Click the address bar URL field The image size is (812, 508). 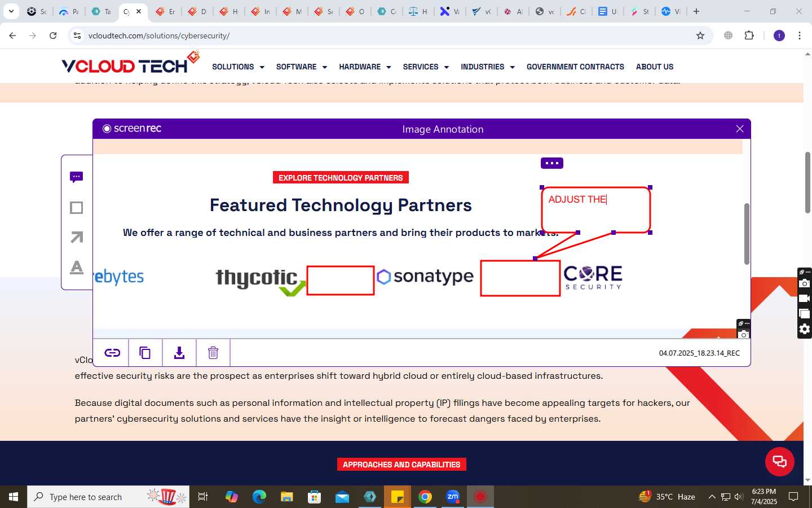pyautogui.click(x=389, y=36)
